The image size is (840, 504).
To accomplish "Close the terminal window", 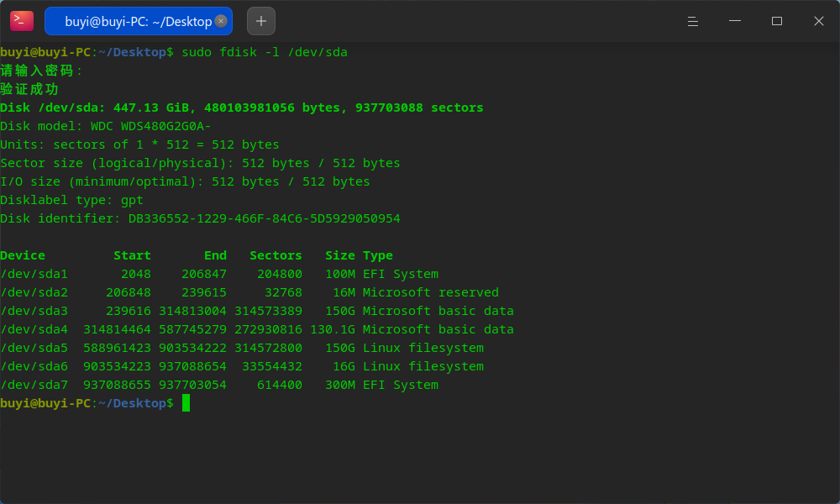I will [x=818, y=21].
